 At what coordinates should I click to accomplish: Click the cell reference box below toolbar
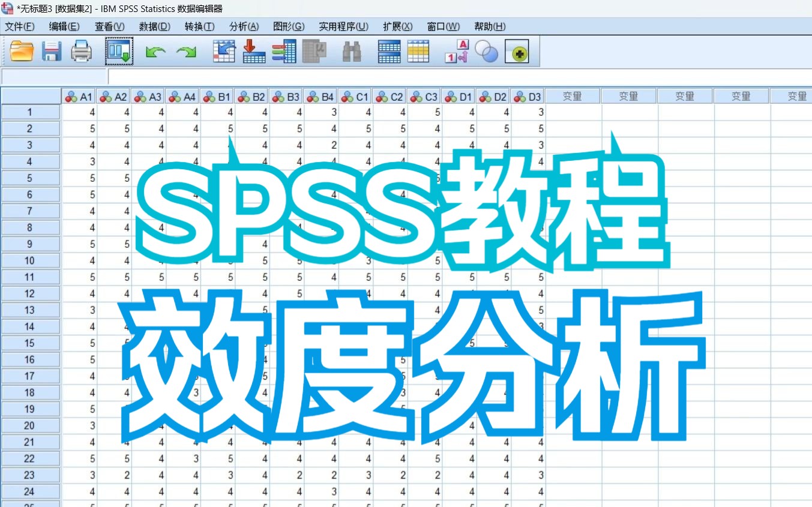pos(54,77)
